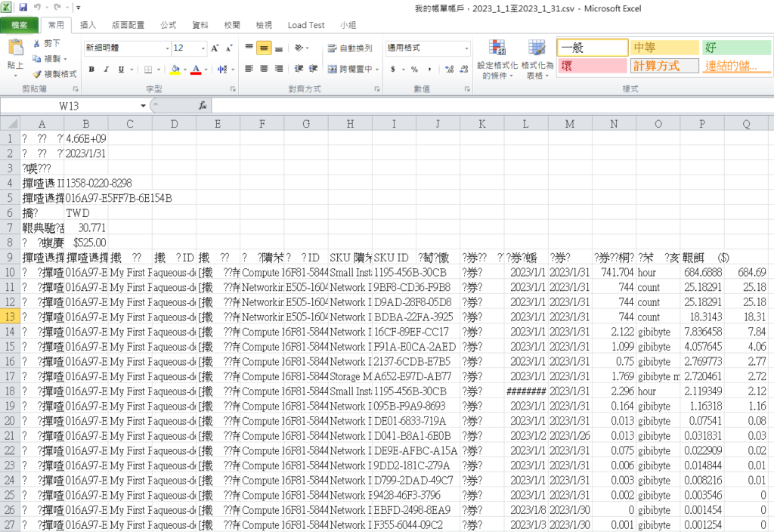Viewport: 774px width, 532px height.
Task: Expand the number format dropdown (通用格式)
Action: pos(465,48)
